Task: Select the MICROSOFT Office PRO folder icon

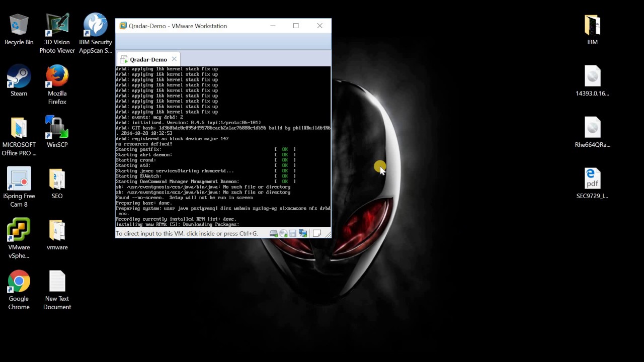Action: pyautogui.click(x=19, y=136)
